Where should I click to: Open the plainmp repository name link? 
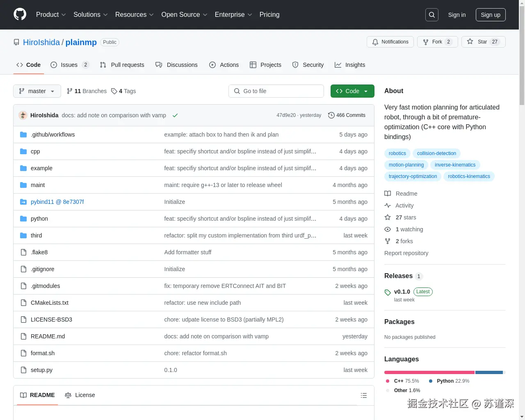point(81,42)
